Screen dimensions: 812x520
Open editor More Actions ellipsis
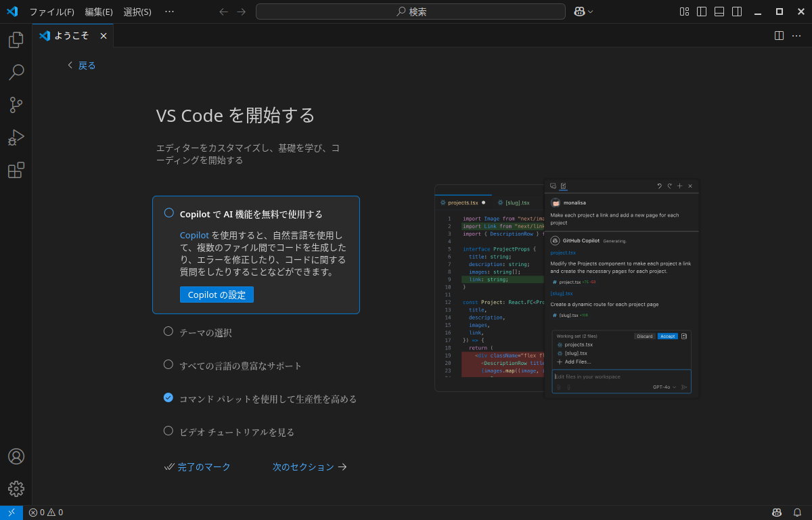tap(796, 35)
